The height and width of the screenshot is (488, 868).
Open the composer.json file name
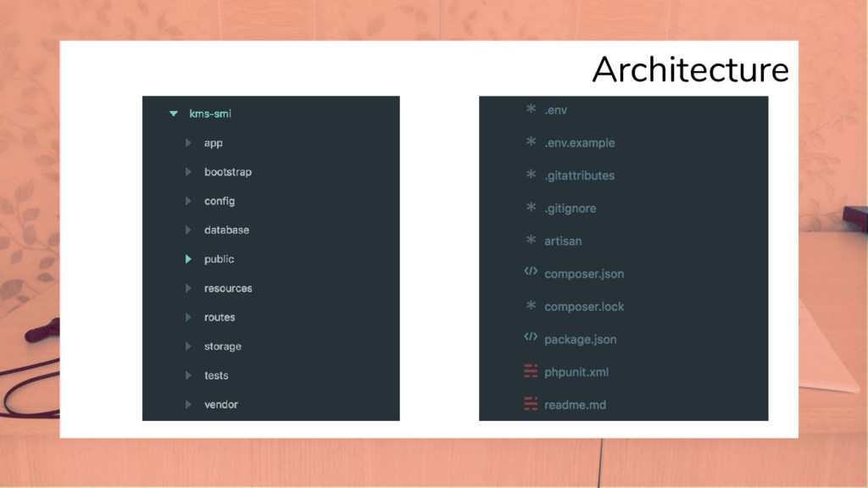584,274
